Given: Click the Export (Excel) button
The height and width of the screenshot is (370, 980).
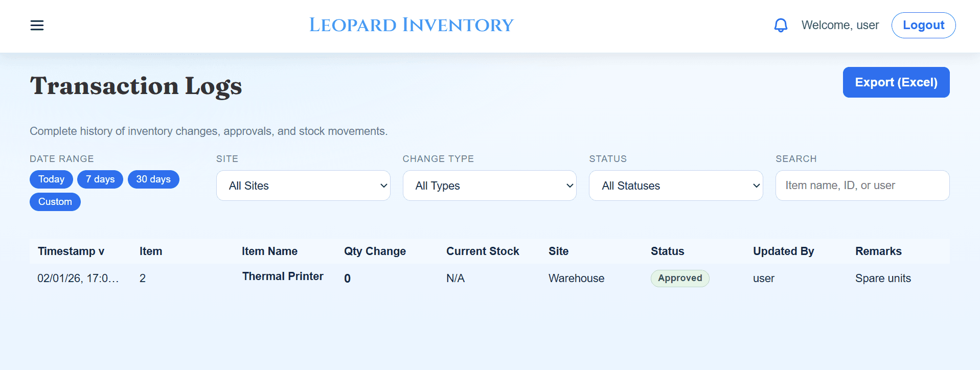Looking at the screenshot, I should 896,82.
